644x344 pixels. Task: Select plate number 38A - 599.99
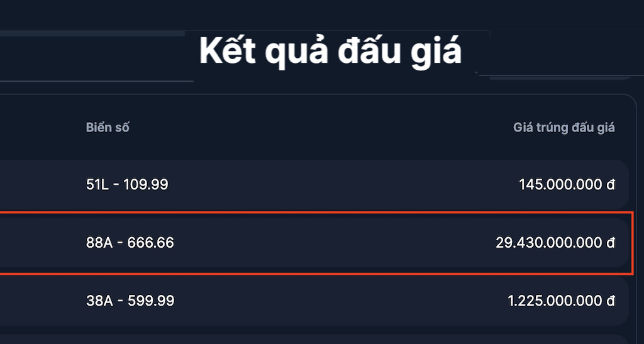point(130,301)
